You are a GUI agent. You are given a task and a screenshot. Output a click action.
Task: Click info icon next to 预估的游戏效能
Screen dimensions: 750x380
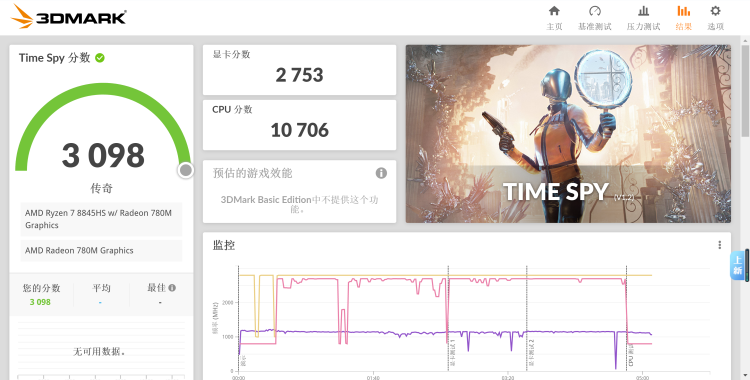point(381,173)
